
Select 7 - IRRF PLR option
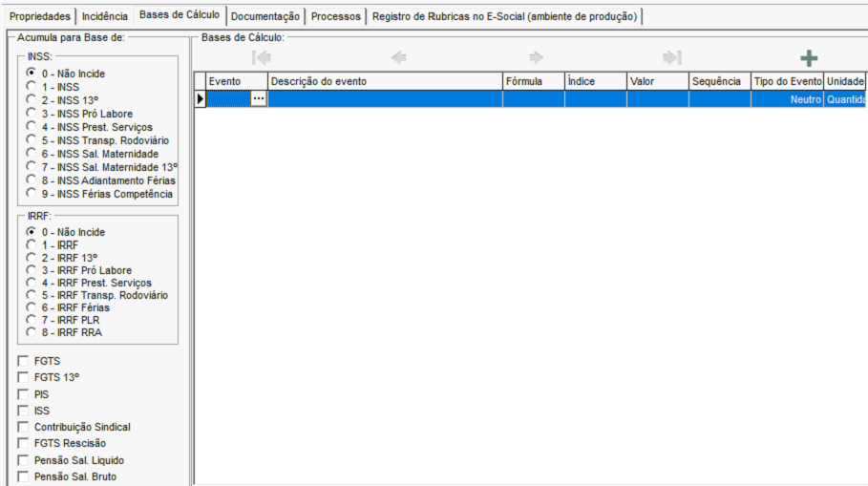coord(31,320)
